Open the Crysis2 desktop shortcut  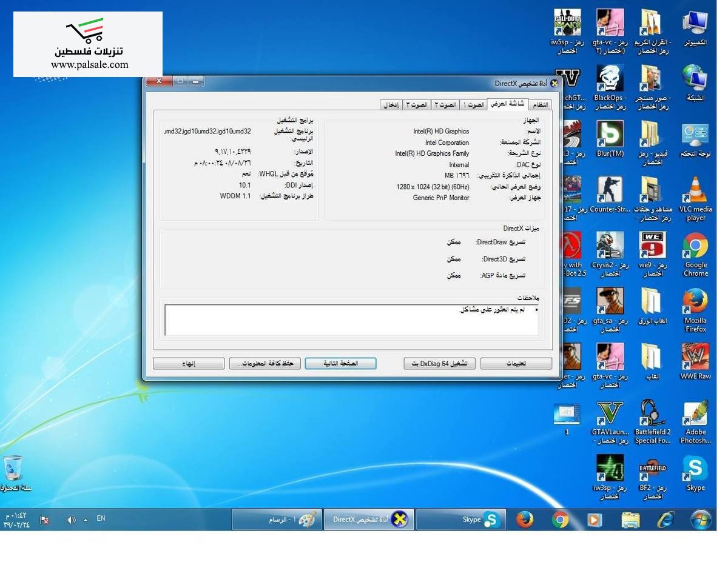[x=609, y=246]
